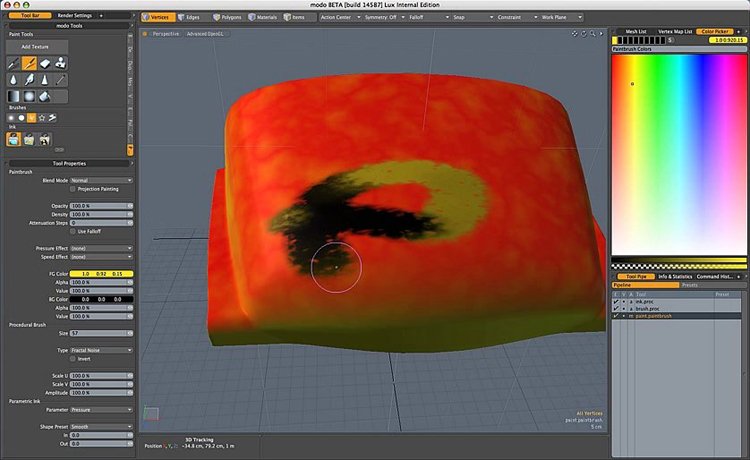Screen dimensions: 750x460
Task: Select the Line paint tool
Action: tap(62, 79)
